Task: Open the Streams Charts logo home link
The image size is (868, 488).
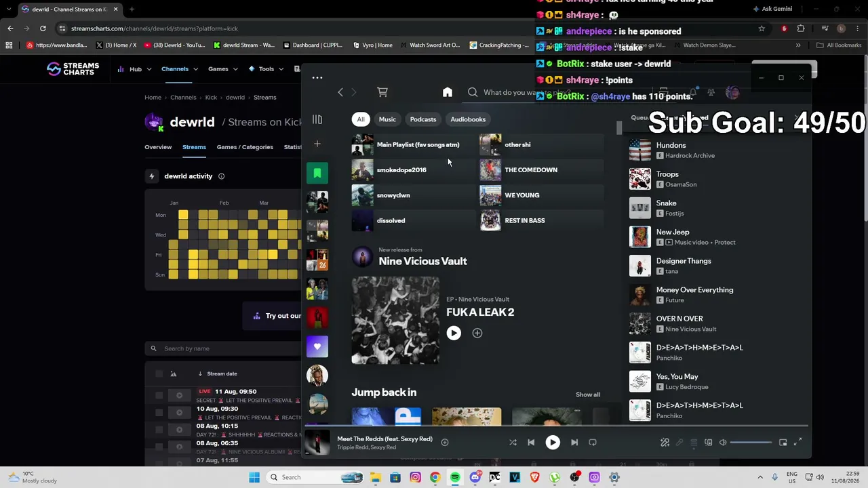Action: click(73, 68)
